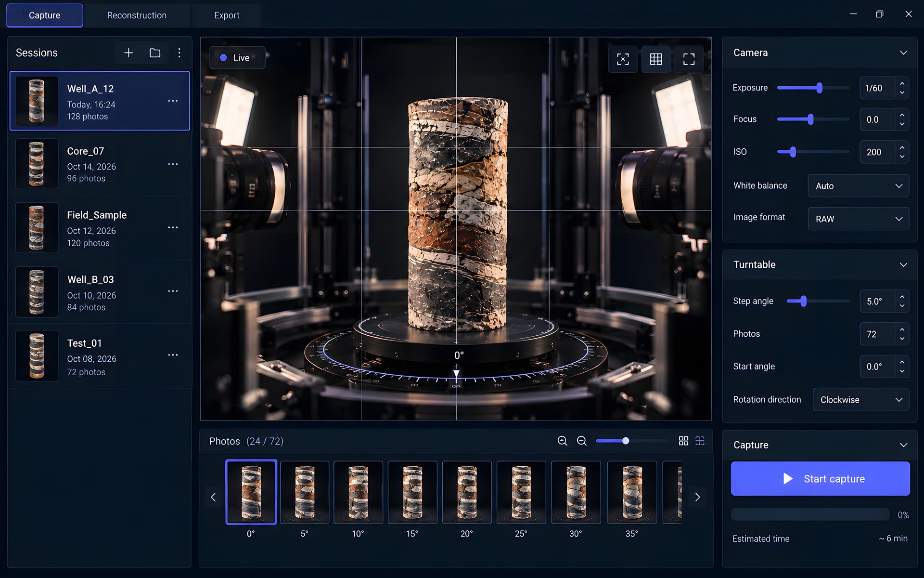Show next photo thumbnails with right arrow
This screenshot has width=924, height=578.
697,497
